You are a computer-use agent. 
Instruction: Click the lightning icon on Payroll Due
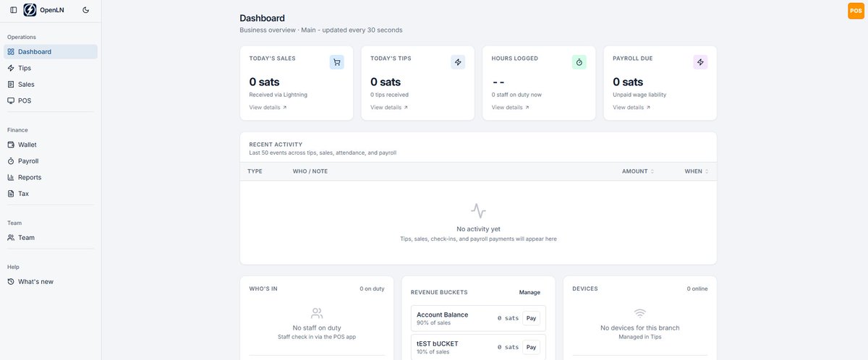700,62
